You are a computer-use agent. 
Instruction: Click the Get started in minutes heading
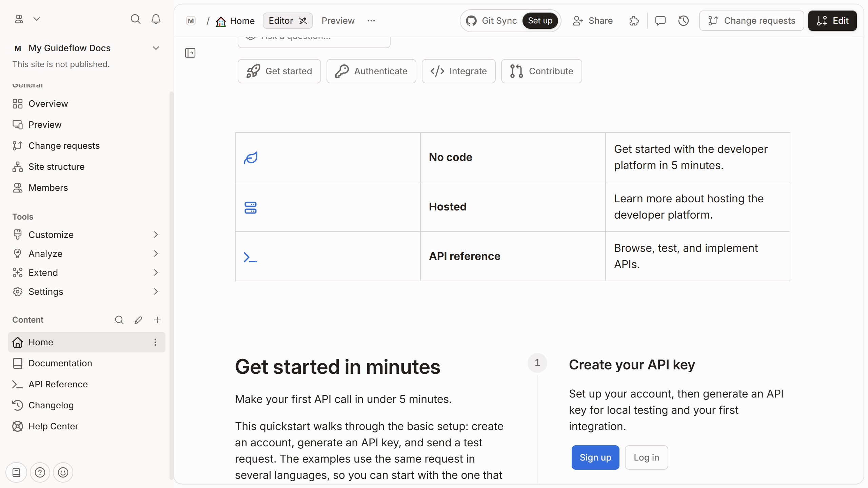(338, 367)
